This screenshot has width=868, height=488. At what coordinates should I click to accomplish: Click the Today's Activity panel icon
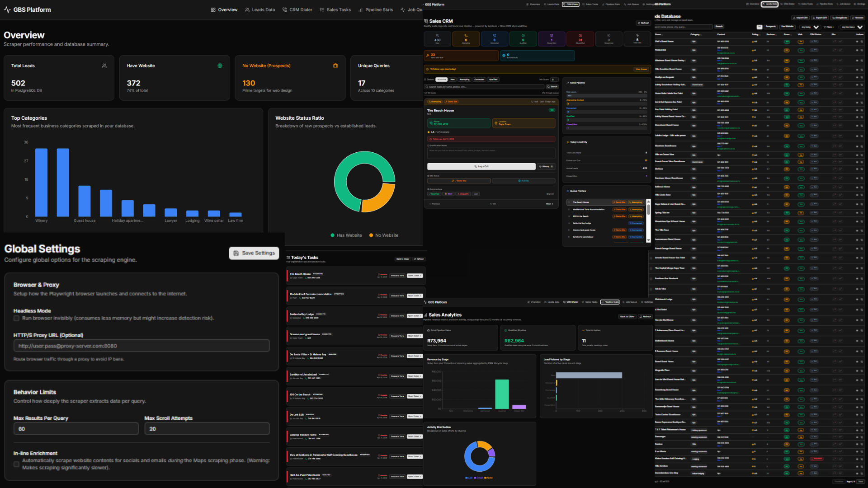click(x=568, y=142)
